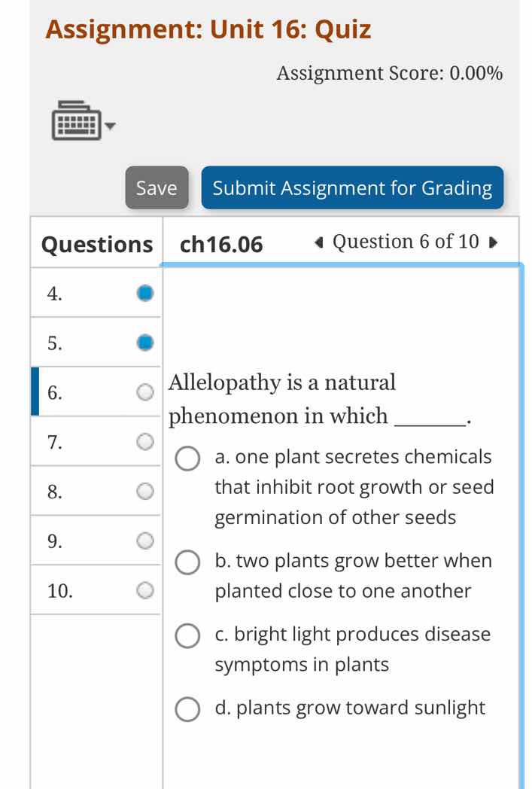Select answer c about bright light disease symptoms
Image resolution: width=532 pixels, height=789 pixels.
coord(187,636)
